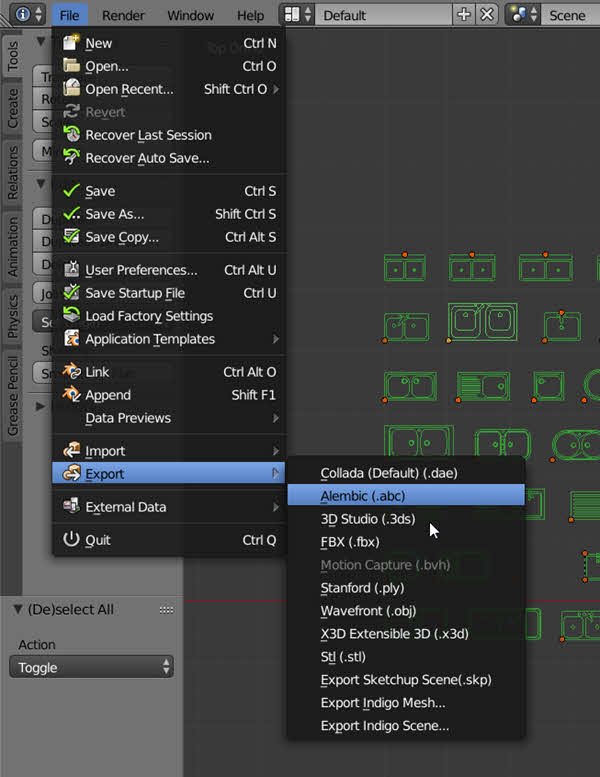Viewport: 600px width, 777px height.
Task: Export as X3D Extensible 3D (.x3d)
Action: pyautogui.click(x=406, y=633)
